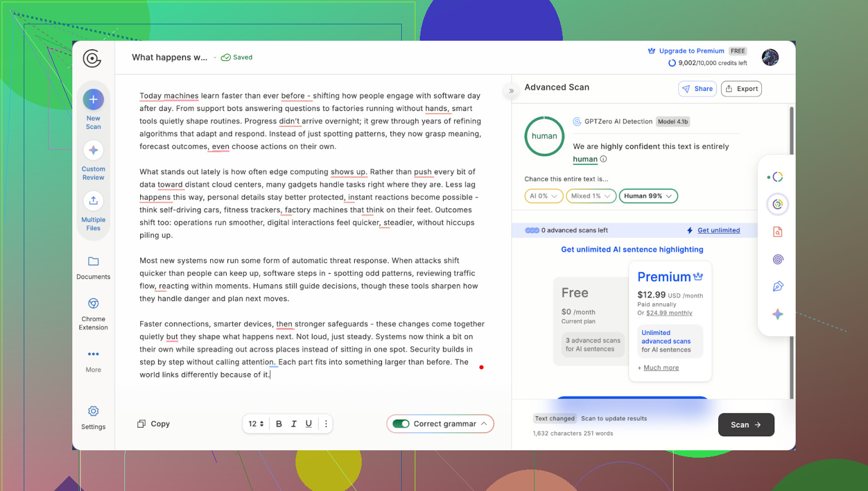Click the Get unlimited link
868x491 pixels.
click(x=718, y=230)
